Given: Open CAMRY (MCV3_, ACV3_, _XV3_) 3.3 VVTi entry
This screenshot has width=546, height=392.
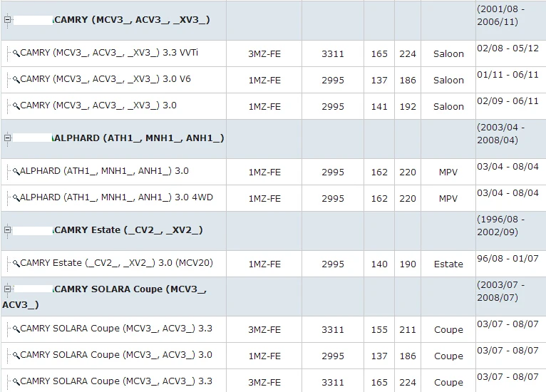Looking at the screenshot, I should [x=109, y=53].
